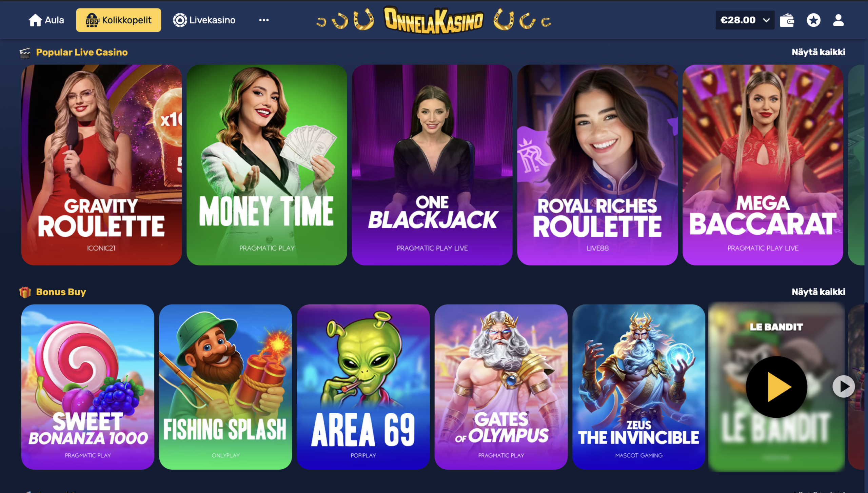The width and height of the screenshot is (868, 493).
Task: Open Money Time live game
Action: 267,165
